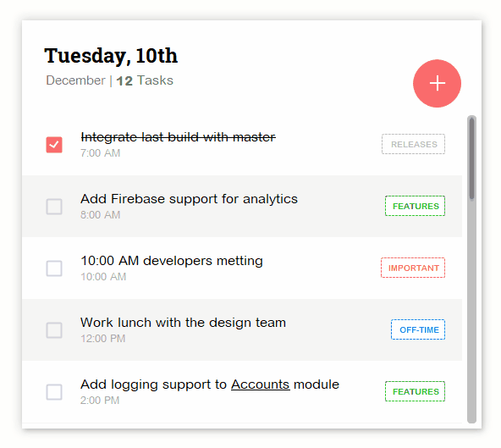This screenshot has height=448, width=501.
Task: Select the 10:00 AM developers metting title
Action: [172, 261]
